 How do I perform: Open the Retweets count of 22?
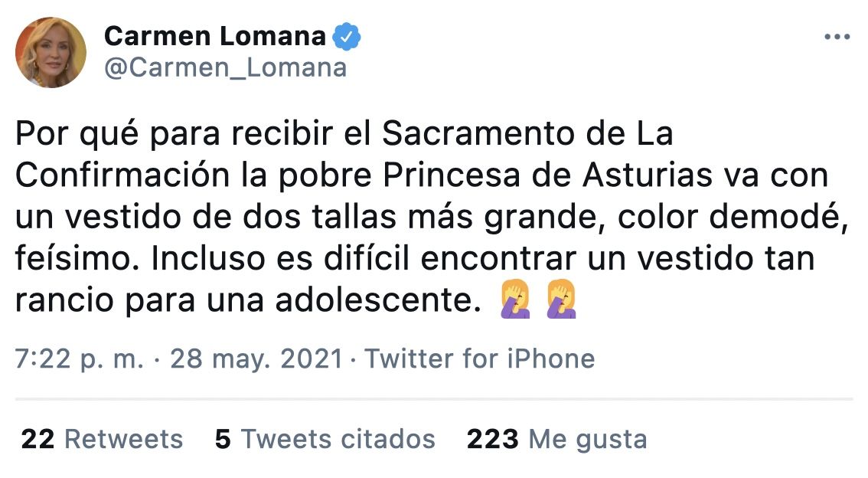tap(37, 439)
